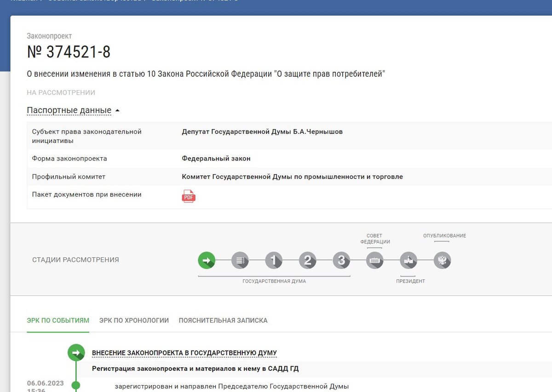Screen dimensions: 552x392
Task: Click the third reading stage icon
Action: [341, 260]
